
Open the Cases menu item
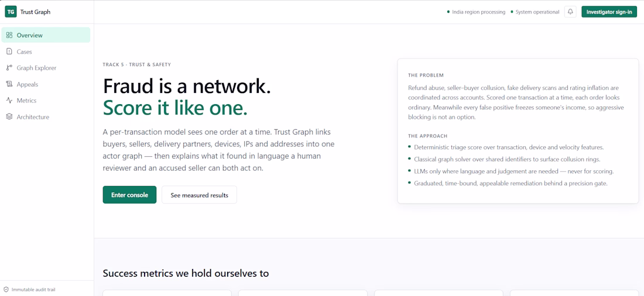(46, 51)
